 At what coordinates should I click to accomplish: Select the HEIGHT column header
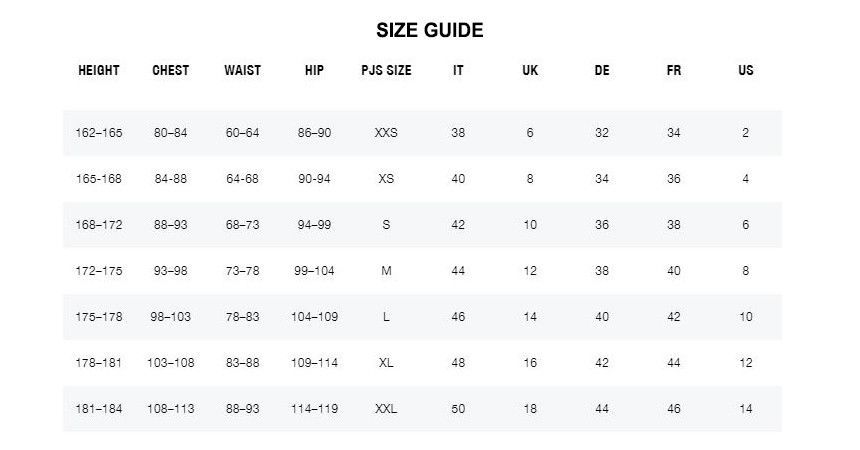tap(99, 71)
